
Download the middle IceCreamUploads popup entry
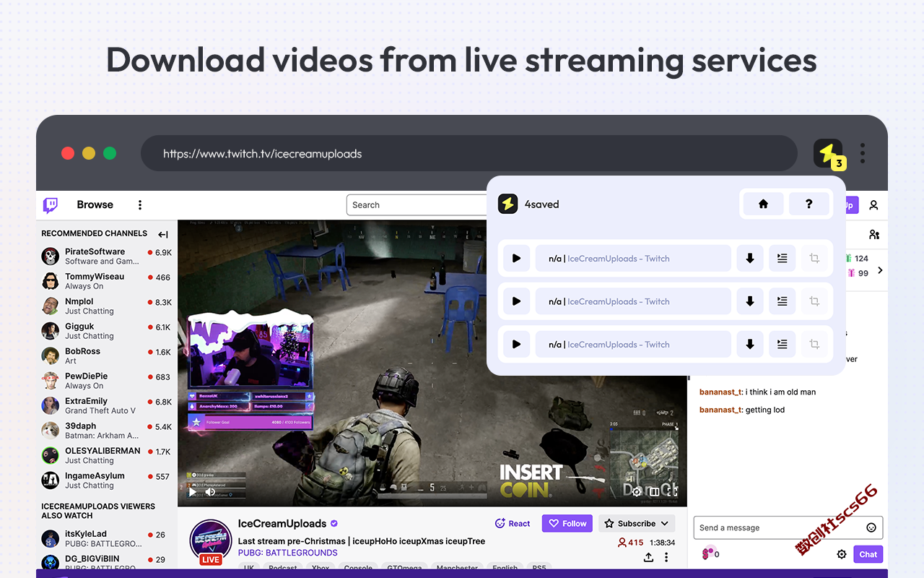750,301
